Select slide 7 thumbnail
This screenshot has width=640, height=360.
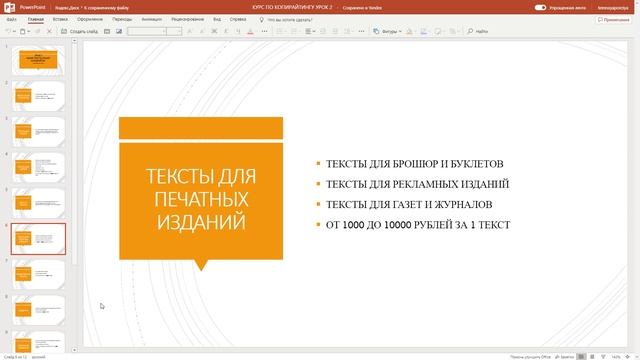point(38,274)
